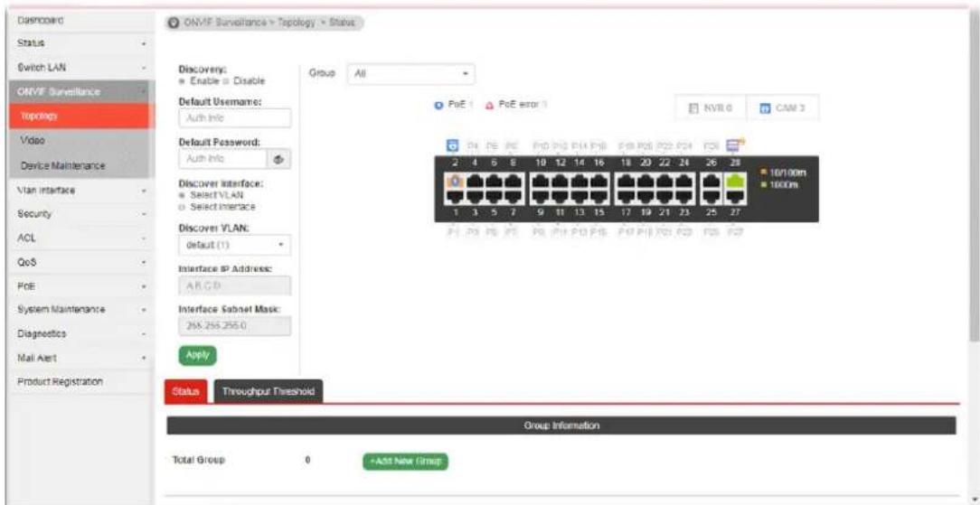Viewport: 980px width, 505px height.
Task: Expand the System Maintenance sidebar menu
Action: click(x=78, y=310)
